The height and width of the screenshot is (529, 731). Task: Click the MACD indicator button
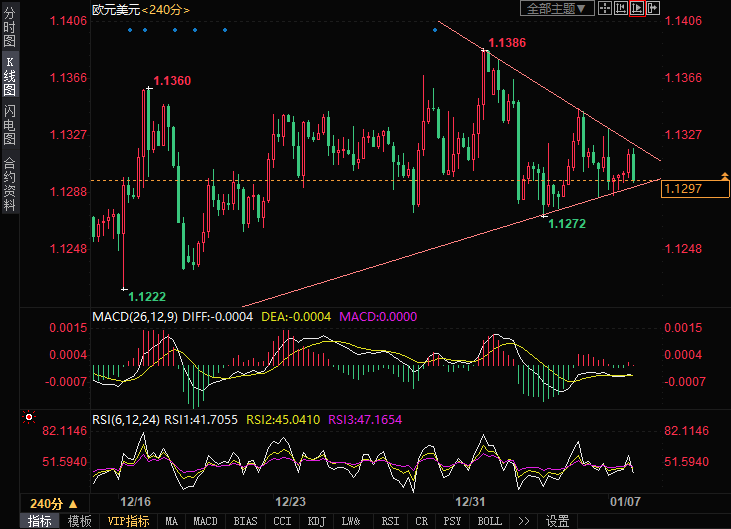205,521
